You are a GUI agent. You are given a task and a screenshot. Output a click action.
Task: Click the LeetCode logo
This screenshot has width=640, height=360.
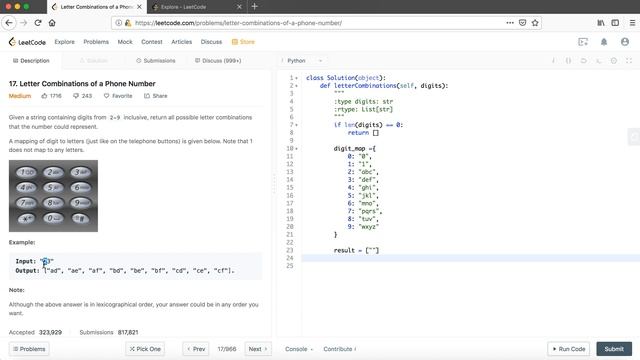point(27,42)
